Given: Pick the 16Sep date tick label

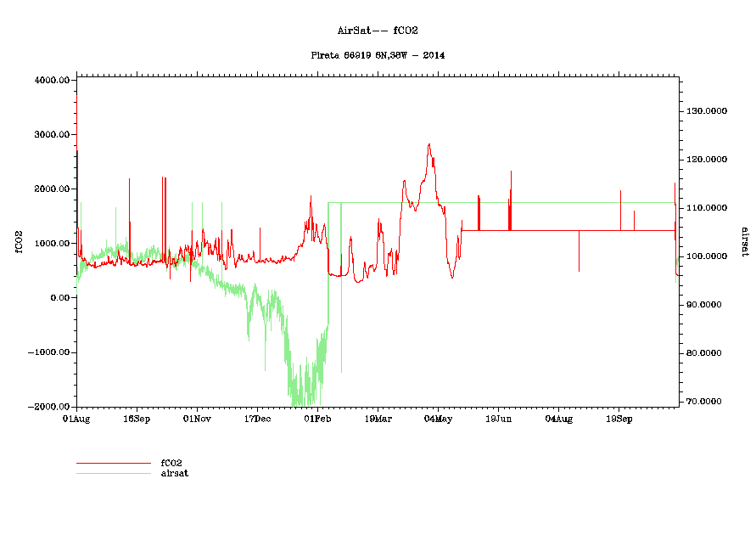Looking at the screenshot, I should click(137, 419).
